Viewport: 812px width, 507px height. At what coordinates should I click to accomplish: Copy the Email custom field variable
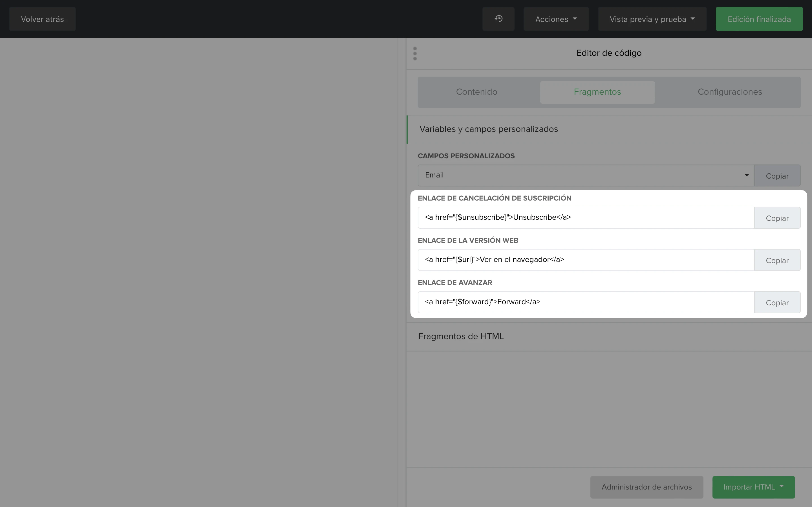tap(777, 176)
